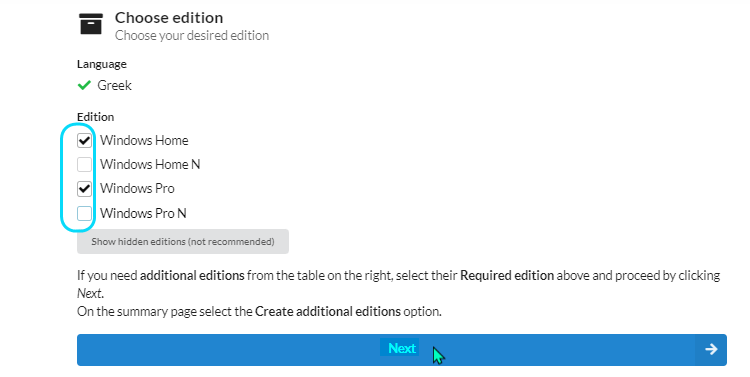750x377 pixels.
Task: Tick the Windows Pro N checkbox
Action: pyautogui.click(x=84, y=213)
